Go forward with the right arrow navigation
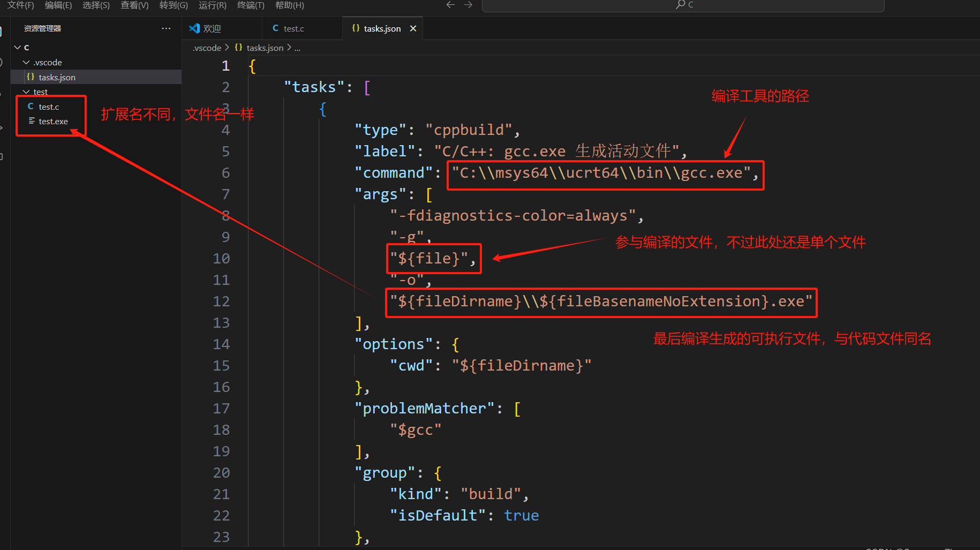This screenshot has height=550, width=980. (x=469, y=5)
